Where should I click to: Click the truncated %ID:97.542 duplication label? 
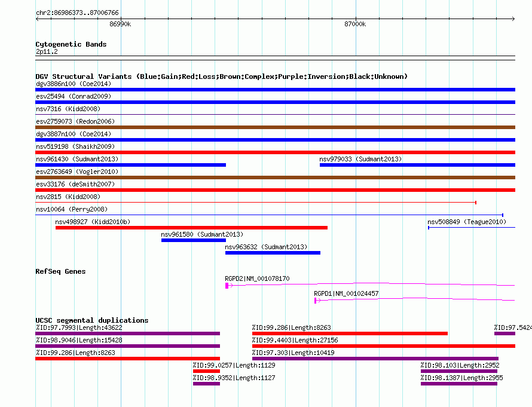513,328
